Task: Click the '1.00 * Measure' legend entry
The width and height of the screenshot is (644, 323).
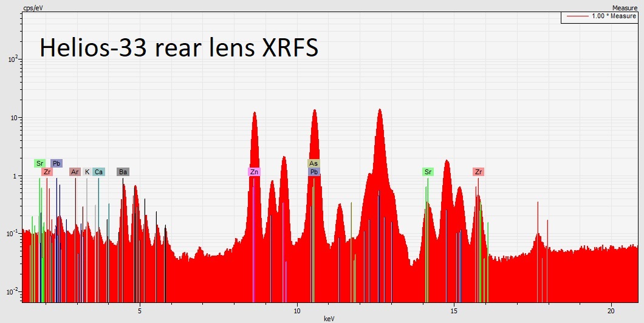Action: (x=599, y=16)
